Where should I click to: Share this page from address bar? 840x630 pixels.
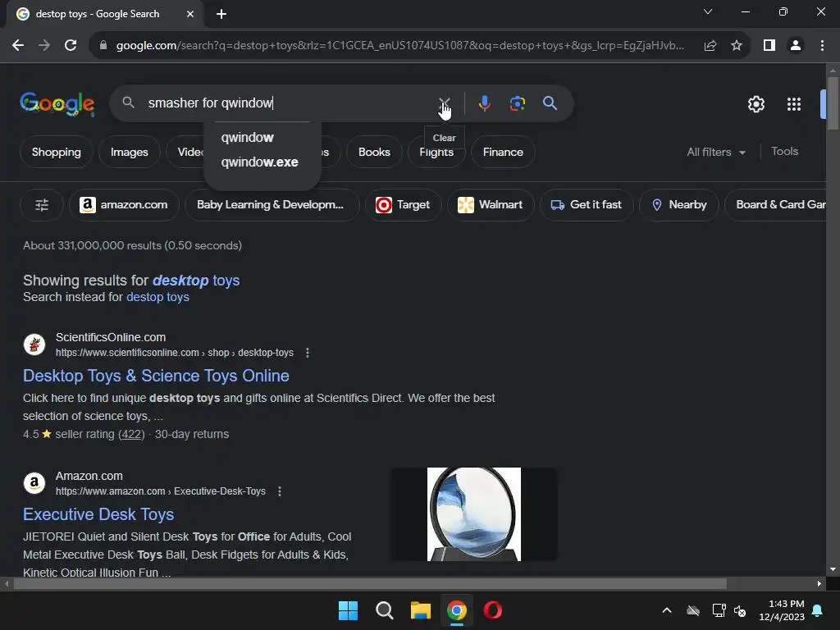pos(710,46)
